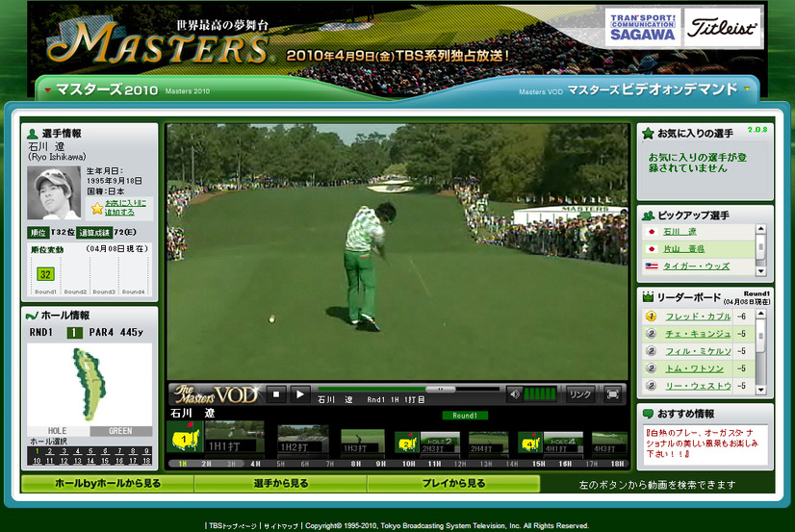The height and width of the screenshot is (532, 795).
Task: Expand the Masters VOD header arrow
Action: click(747, 89)
